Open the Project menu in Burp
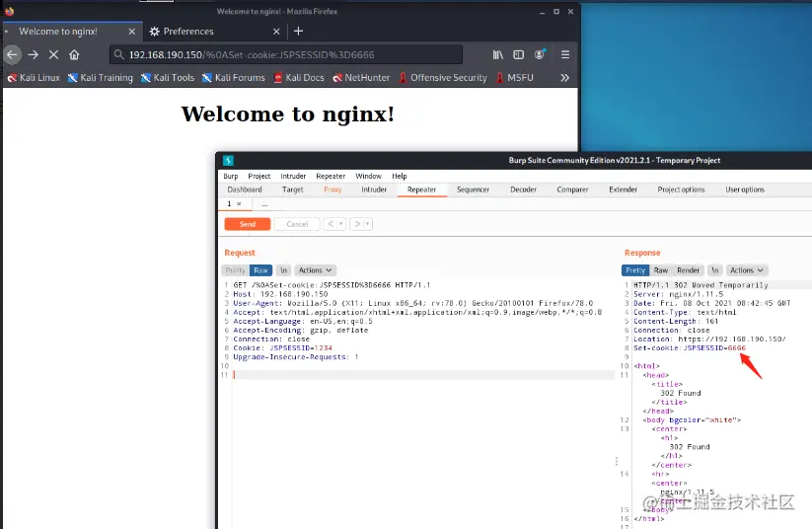The height and width of the screenshot is (529, 812). tap(258, 176)
